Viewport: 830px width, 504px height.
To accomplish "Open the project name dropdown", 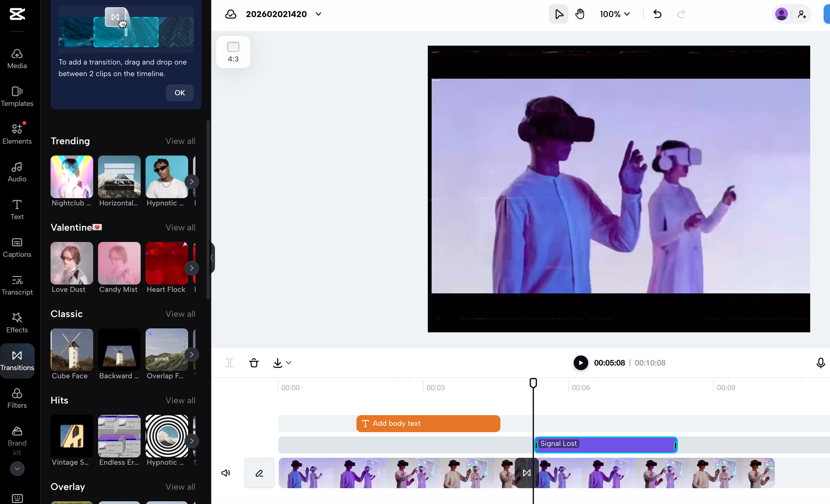I will [318, 14].
